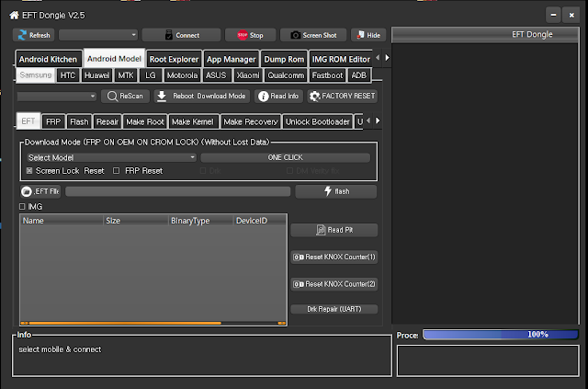Select the Xiaomi brand tab
The width and height of the screenshot is (588, 389).
point(248,75)
